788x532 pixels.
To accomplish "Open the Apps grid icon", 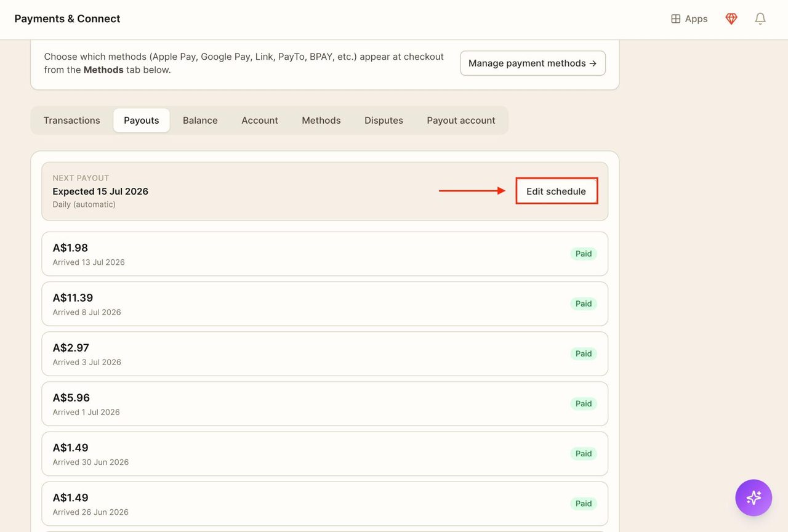I will tap(675, 19).
